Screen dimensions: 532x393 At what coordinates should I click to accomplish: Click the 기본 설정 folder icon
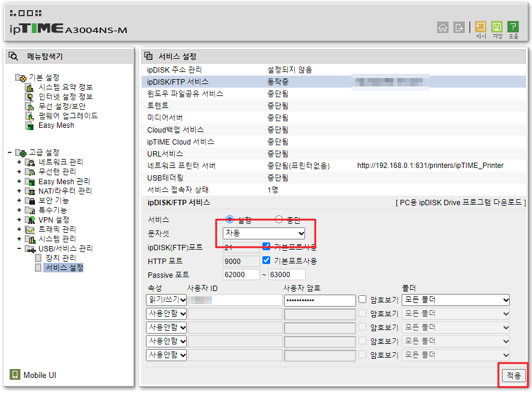pos(20,78)
